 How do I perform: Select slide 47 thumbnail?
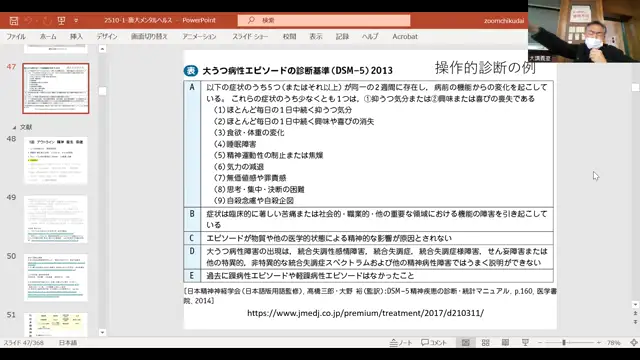[x=56, y=88]
